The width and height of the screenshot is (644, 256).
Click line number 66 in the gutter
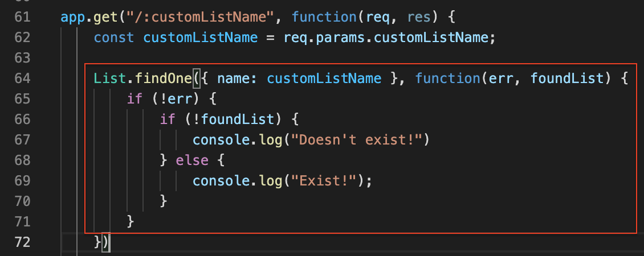coord(22,119)
